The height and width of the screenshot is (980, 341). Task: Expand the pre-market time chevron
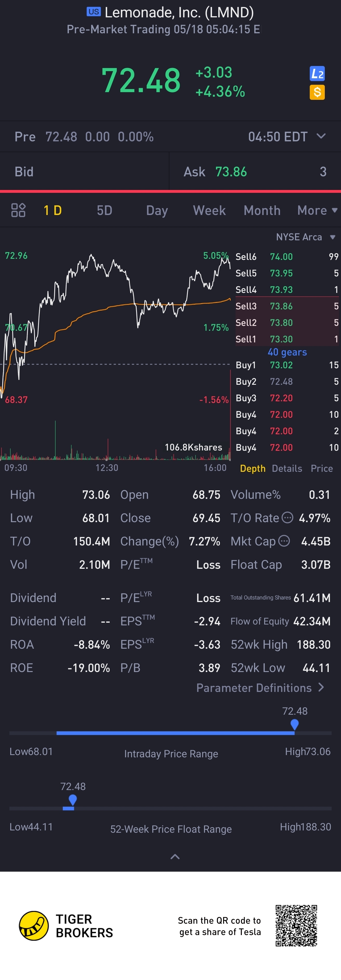(x=321, y=136)
